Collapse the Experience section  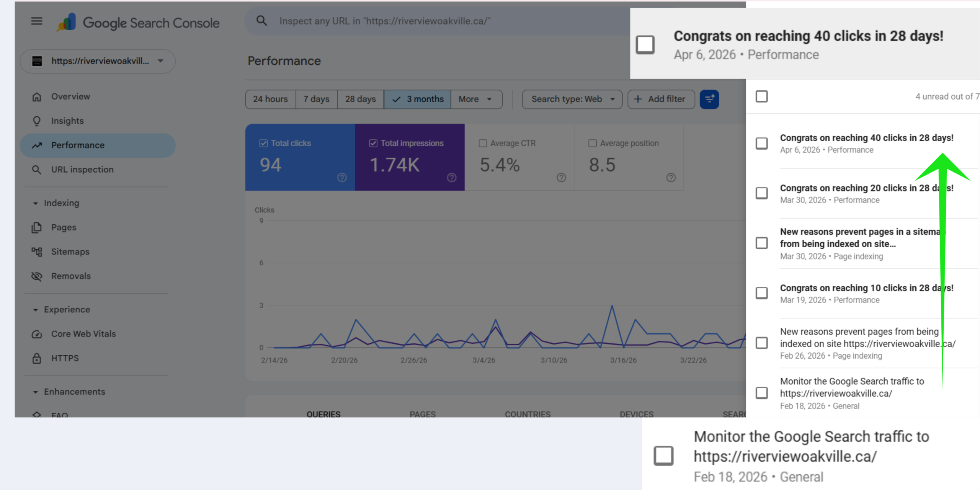[x=36, y=310]
